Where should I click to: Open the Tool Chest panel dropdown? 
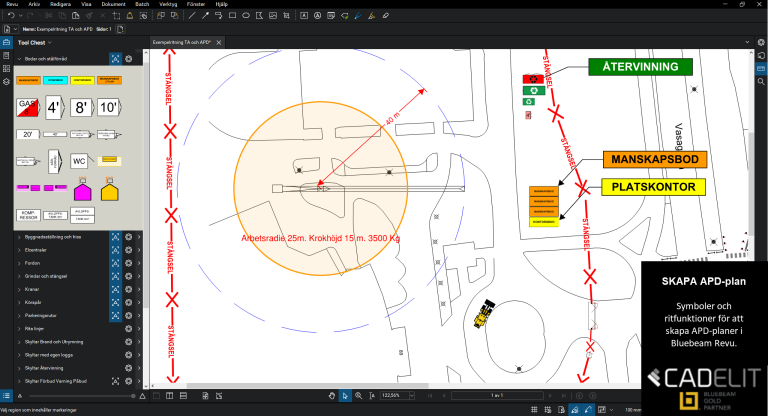pyautogui.click(x=49, y=43)
